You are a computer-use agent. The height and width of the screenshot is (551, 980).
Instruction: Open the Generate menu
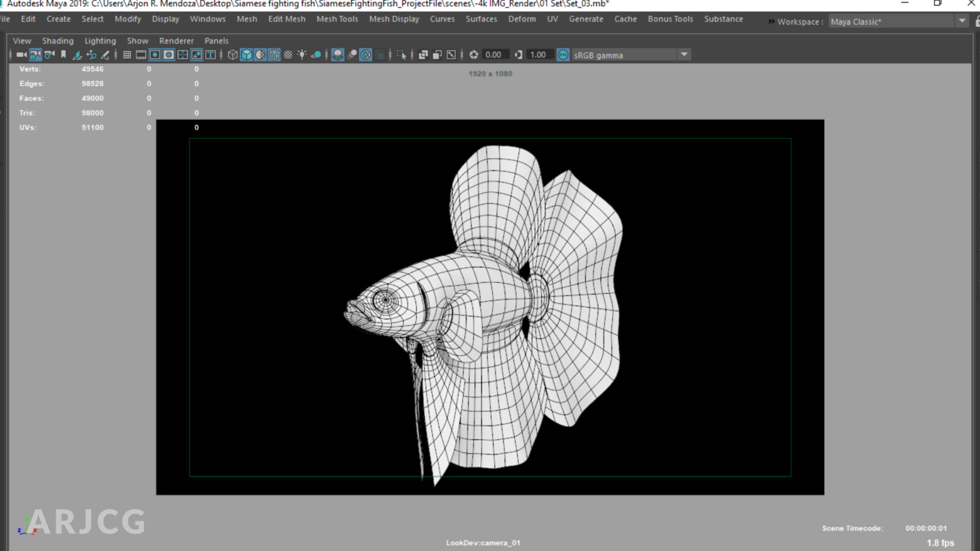tap(586, 19)
